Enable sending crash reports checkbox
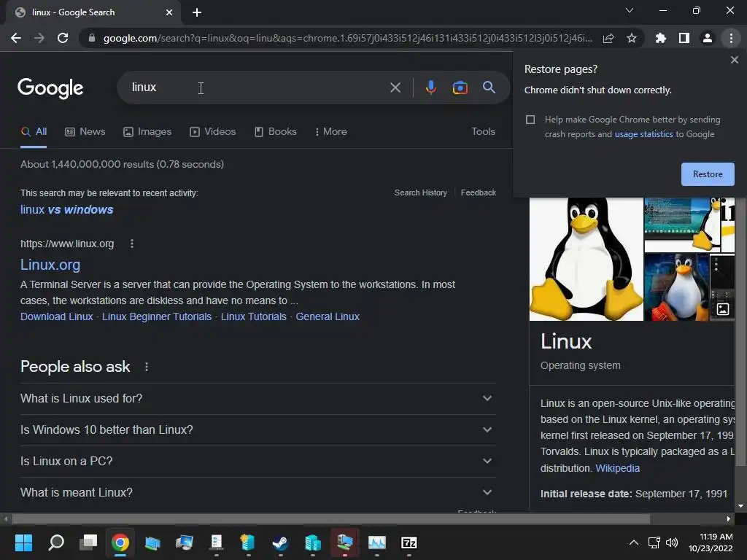 click(530, 120)
